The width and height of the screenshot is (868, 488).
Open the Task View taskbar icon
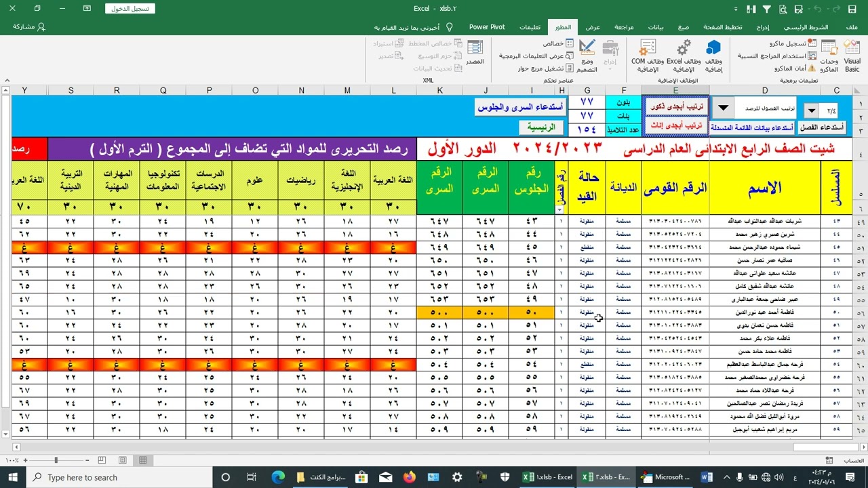(252, 477)
